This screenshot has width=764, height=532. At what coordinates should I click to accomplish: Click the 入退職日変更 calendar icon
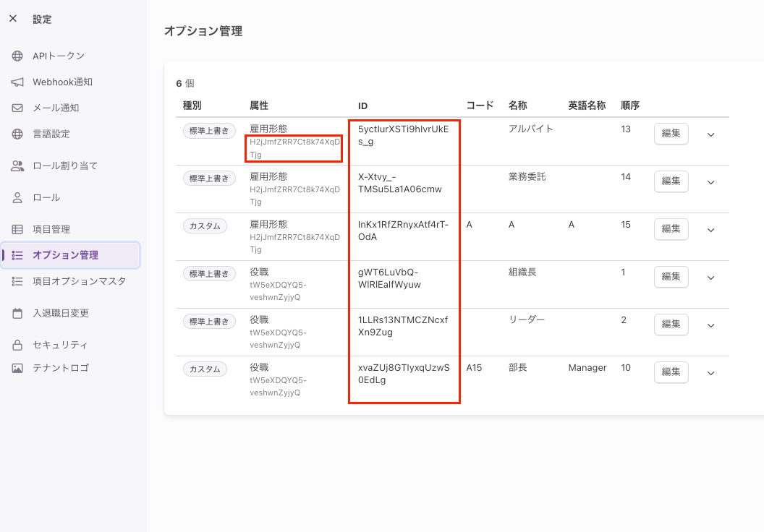[17, 314]
